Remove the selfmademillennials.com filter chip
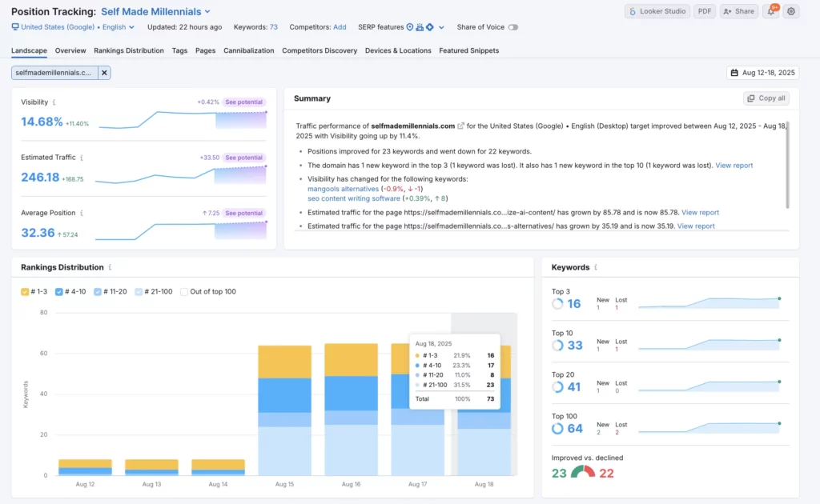Viewport: 820px width, 504px height. (x=103, y=71)
